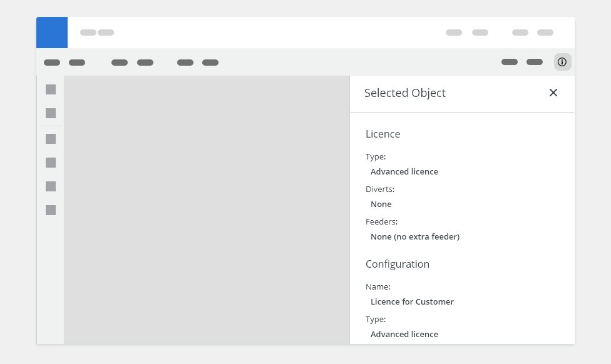The image size is (611, 364).
Task: Click the first dark toolbar pill
Action: tap(52, 63)
